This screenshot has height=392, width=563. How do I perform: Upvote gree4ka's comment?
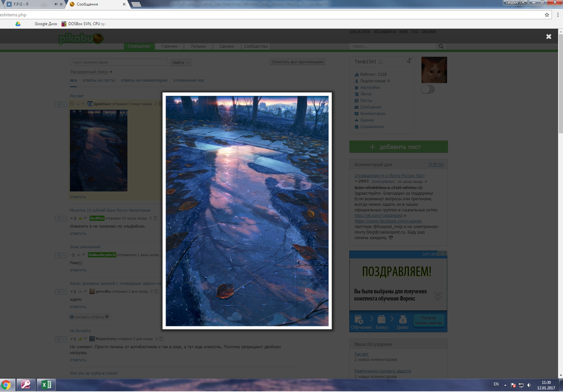[x=81, y=291]
